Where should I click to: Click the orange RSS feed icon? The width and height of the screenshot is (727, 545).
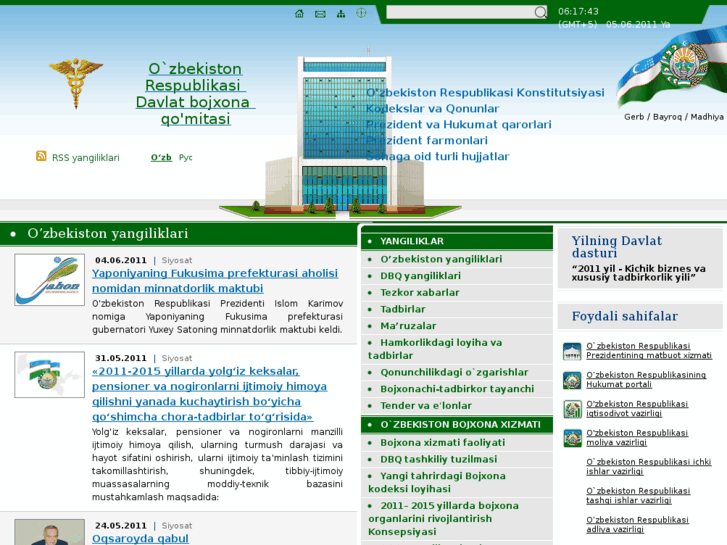pyautogui.click(x=41, y=156)
